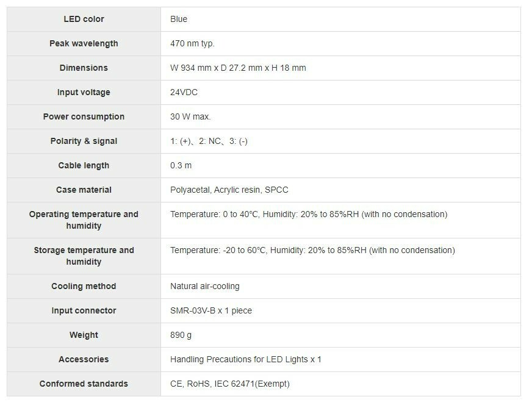Click the "Case material" row header
532x408 pixels.
84,190
